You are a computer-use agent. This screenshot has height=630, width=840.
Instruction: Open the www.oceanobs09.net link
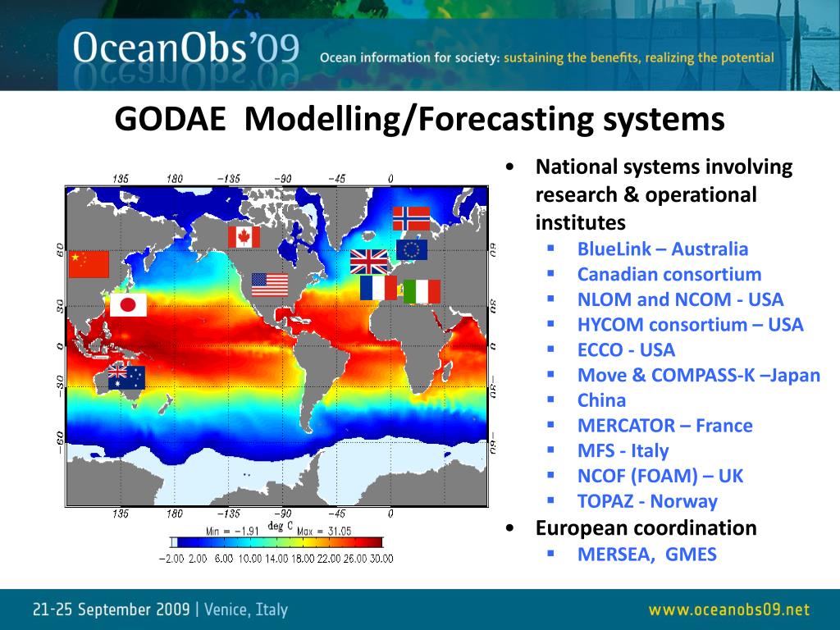729,609
